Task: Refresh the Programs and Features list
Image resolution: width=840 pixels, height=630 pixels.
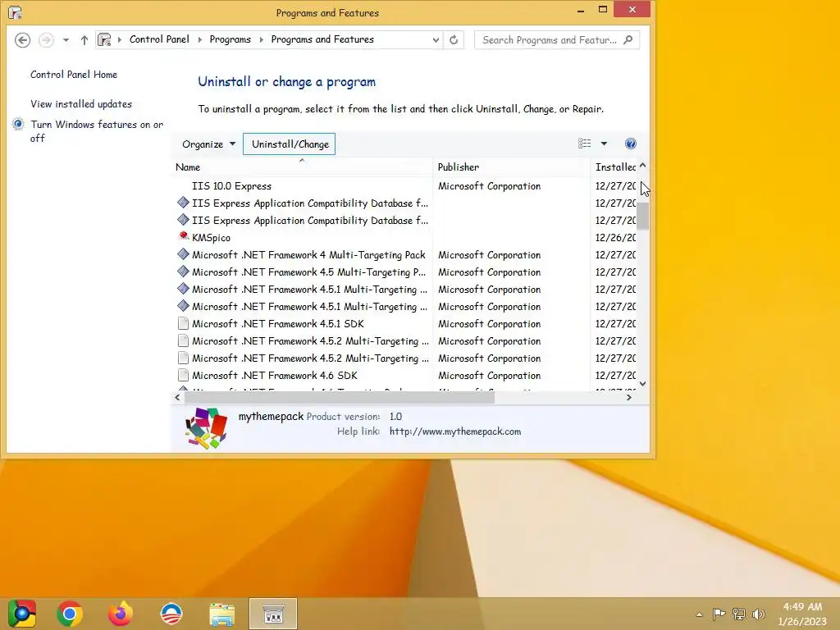Action: point(454,40)
